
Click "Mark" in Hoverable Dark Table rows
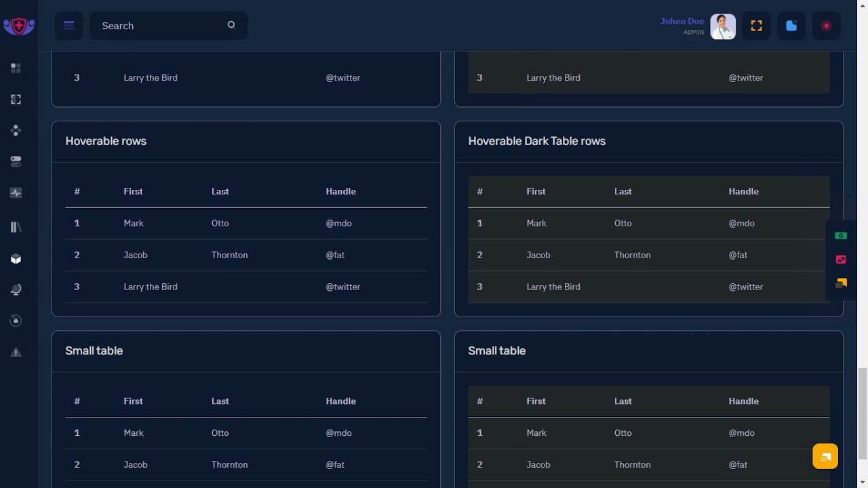536,223
